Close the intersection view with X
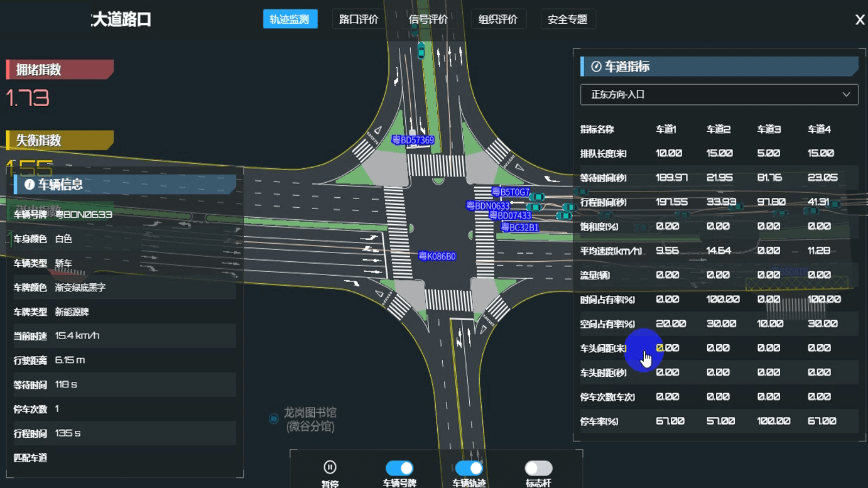The width and height of the screenshot is (868, 488). pos(860,20)
